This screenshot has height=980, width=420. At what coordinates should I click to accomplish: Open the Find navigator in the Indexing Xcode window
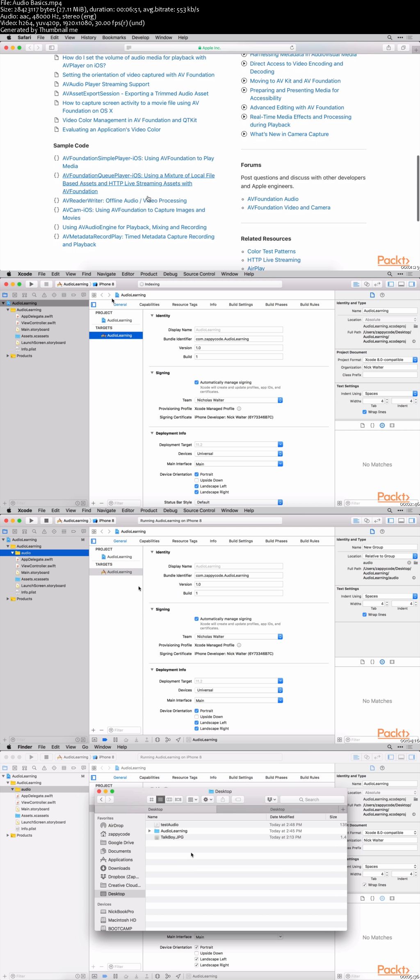pyautogui.click(x=34, y=295)
